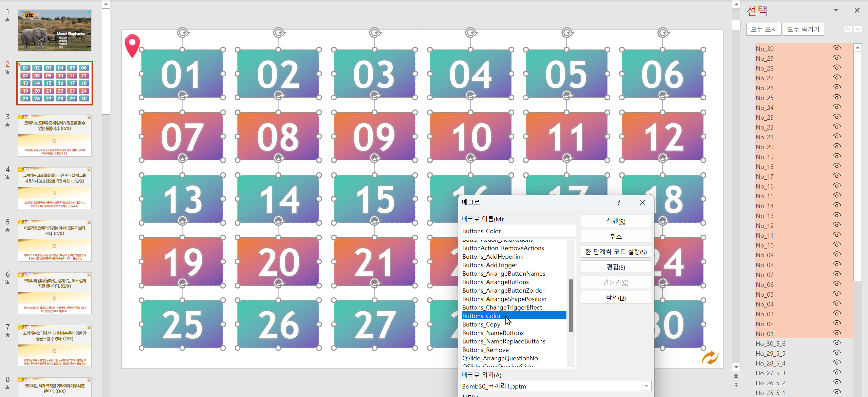868x397 pixels.
Task: Click animation star icon beside slide 3
Action: pyautogui.click(x=7, y=125)
